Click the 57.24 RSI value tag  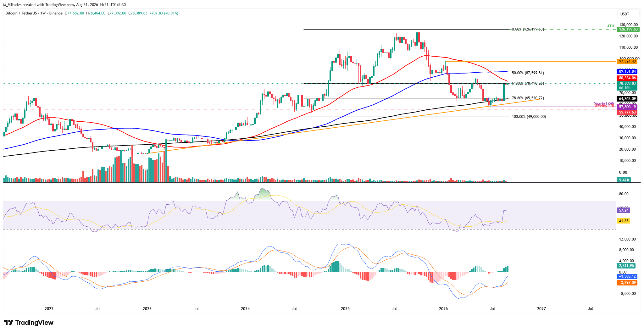(x=624, y=210)
